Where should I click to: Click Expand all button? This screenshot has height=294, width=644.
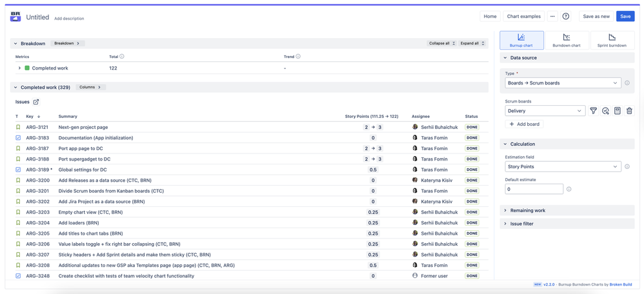pyautogui.click(x=472, y=43)
